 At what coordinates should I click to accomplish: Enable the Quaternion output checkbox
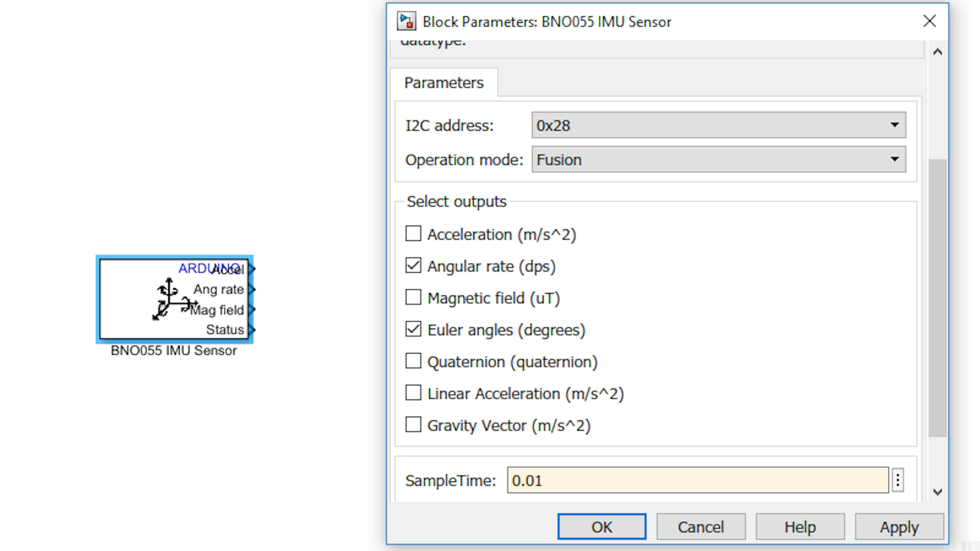click(x=413, y=361)
